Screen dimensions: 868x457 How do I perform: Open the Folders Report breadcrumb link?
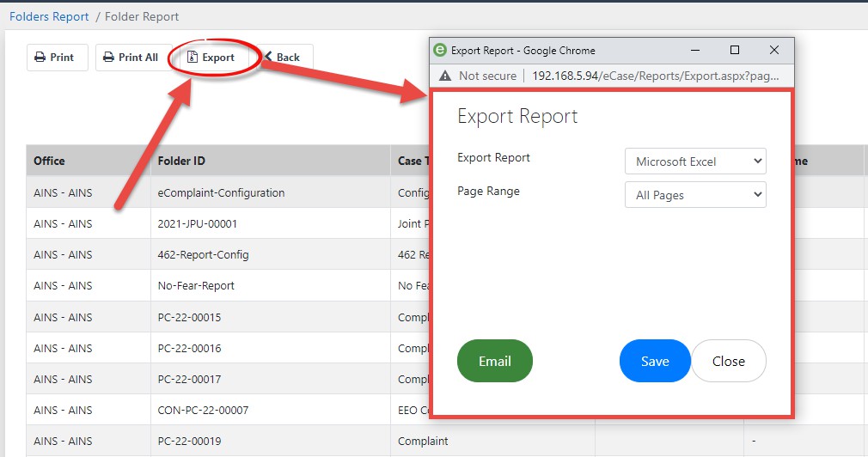coord(49,16)
